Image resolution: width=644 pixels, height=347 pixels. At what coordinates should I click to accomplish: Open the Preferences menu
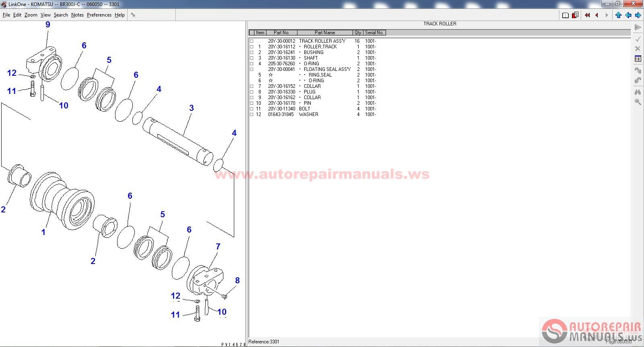99,15
